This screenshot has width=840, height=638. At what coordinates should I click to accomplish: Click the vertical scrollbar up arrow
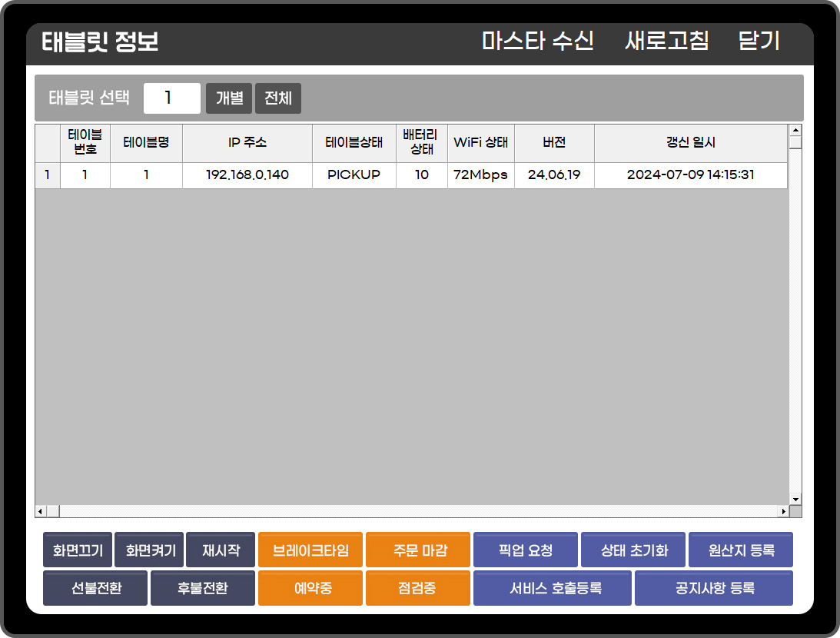[795, 130]
